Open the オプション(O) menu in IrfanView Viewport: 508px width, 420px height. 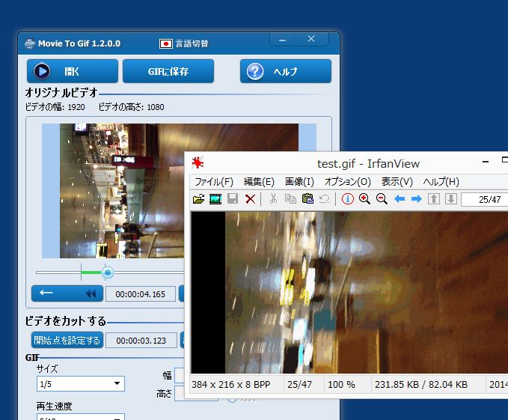(x=348, y=182)
